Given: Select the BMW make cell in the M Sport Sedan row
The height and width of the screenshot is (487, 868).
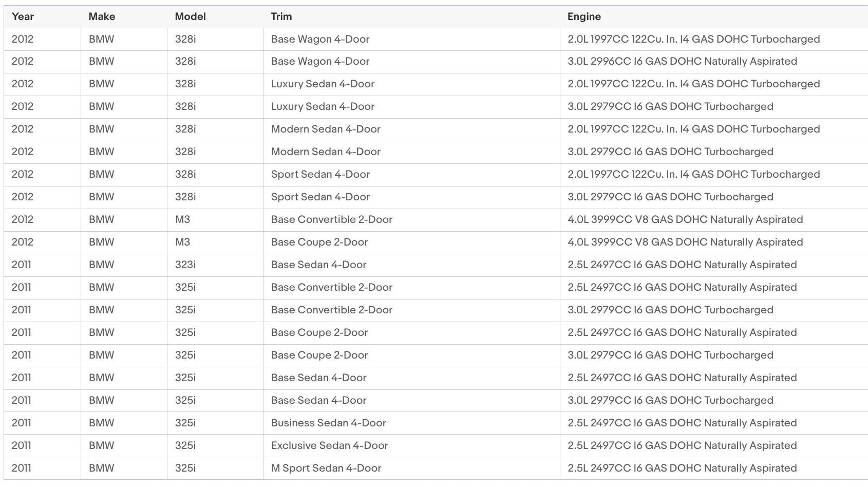Looking at the screenshot, I should [124, 469].
